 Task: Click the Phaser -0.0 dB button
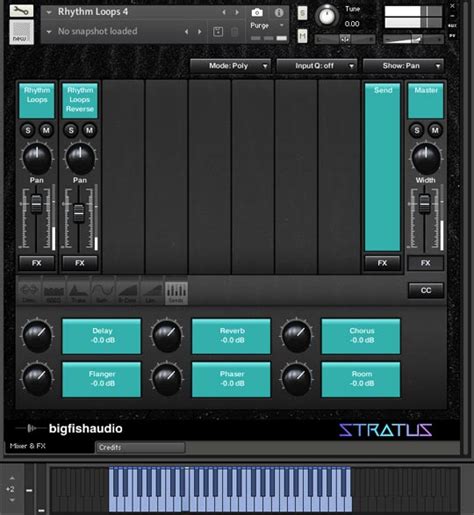pyautogui.click(x=231, y=379)
